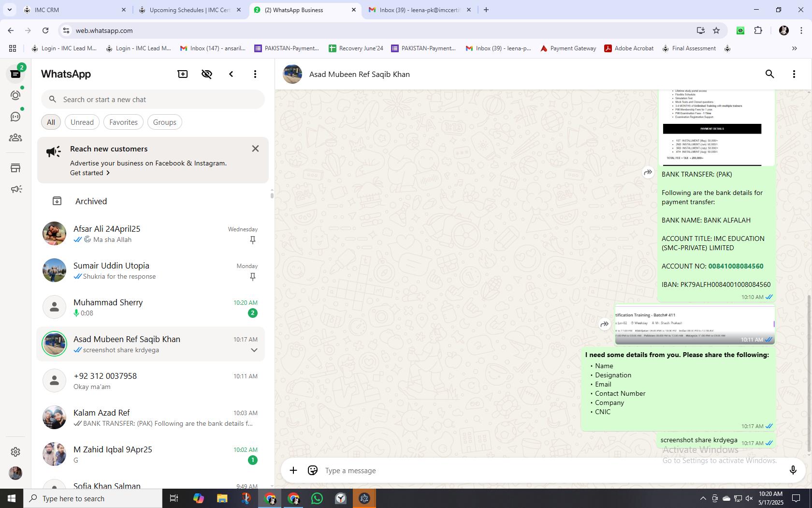The width and height of the screenshot is (812, 508).
Task: Open chat with M Zahid Iqbal 9Apr25
Action: (x=151, y=454)
